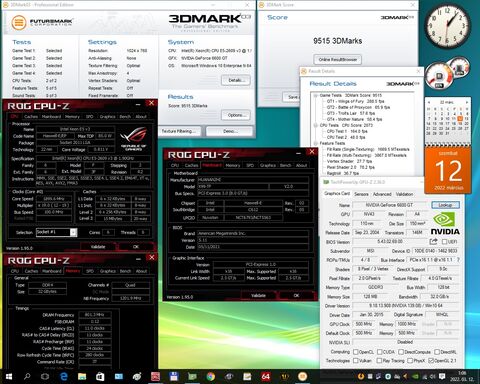Screen dimensions: 480x384
Task: Open Task View from the taskbar
Action: (45, 377)
